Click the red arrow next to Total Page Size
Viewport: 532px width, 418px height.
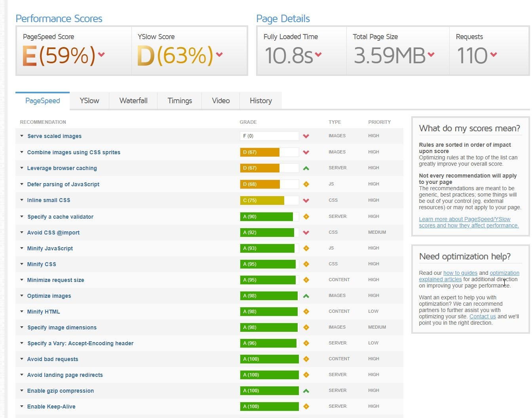[x=431, y=55]
